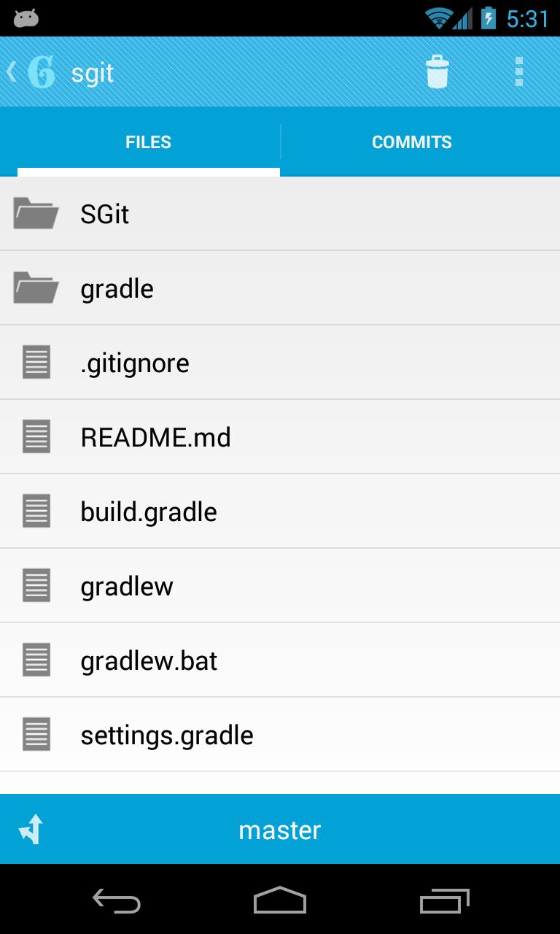Open build.gradle file

click(149, 512)
